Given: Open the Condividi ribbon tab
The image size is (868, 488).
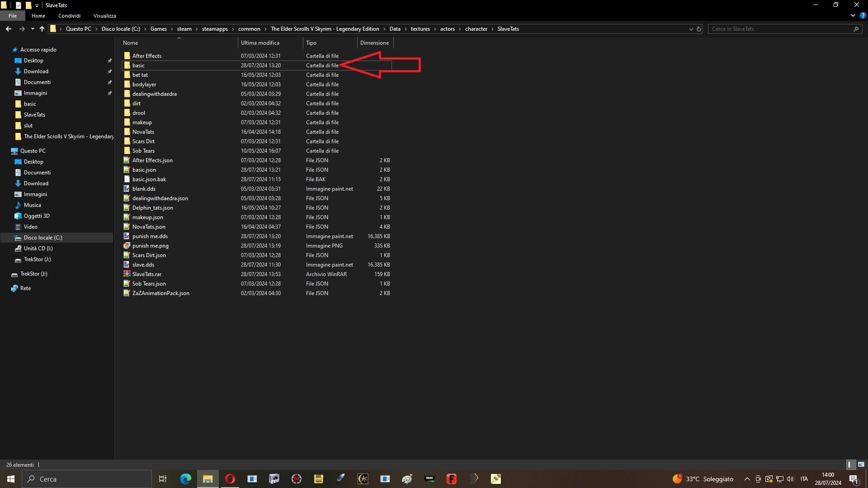Looking at the screenshot, I should pyautogui.click(x=69, y=16).
